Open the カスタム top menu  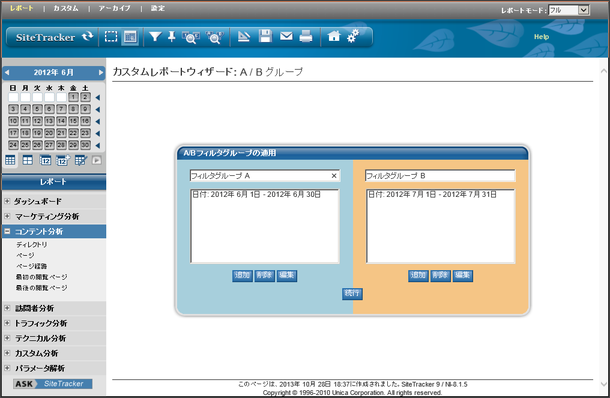[66, 8]
